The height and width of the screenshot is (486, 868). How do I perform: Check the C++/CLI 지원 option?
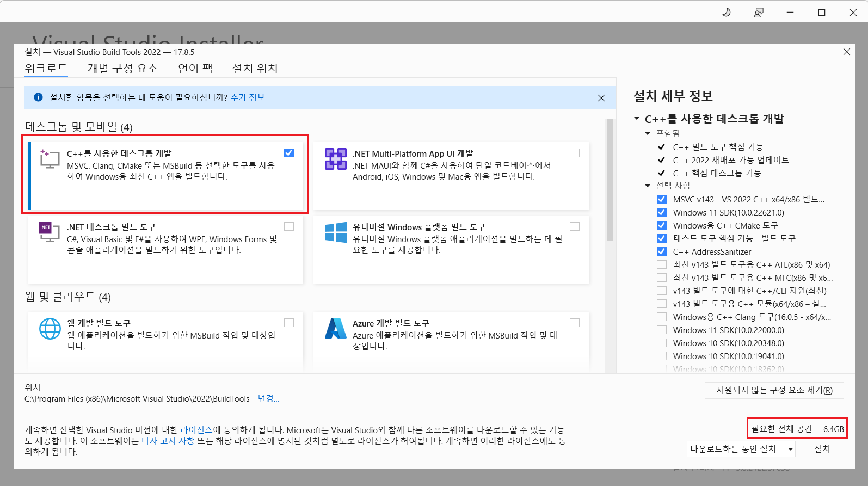click(662, 291)
